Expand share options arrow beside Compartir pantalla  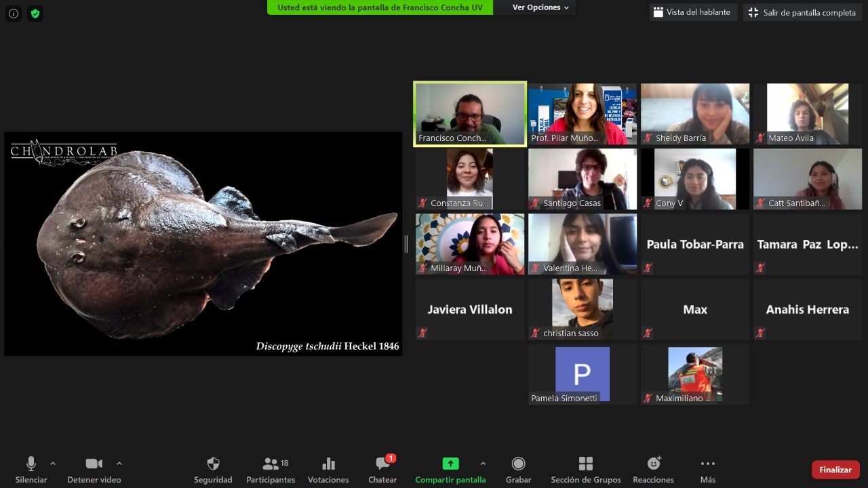click(x=483, y=464)
